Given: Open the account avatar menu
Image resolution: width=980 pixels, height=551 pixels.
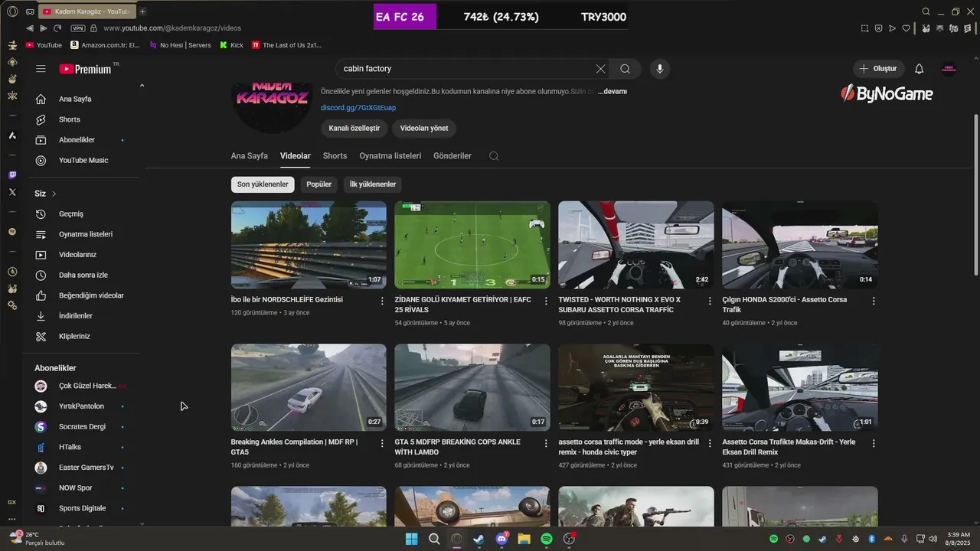Looking at the screenshot, I should pos(949,69).
